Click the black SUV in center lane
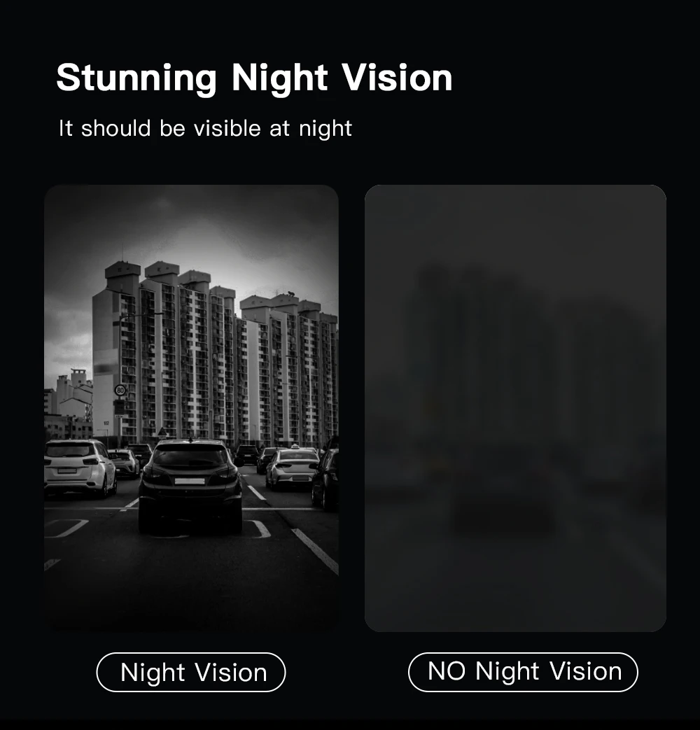Image resolution: width=700 pixels, height=730 pixels. tap(190, 486)
